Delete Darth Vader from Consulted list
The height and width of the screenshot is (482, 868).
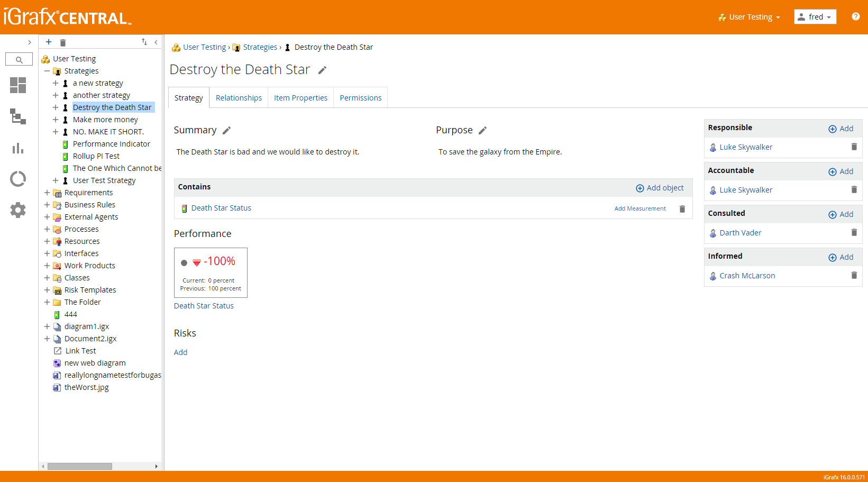click(x=854, y=232)
